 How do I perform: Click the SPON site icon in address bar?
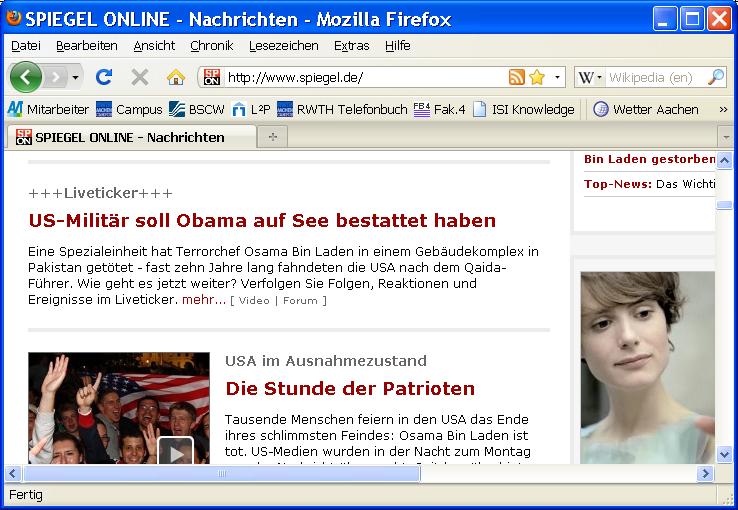(x=212, y=77)
